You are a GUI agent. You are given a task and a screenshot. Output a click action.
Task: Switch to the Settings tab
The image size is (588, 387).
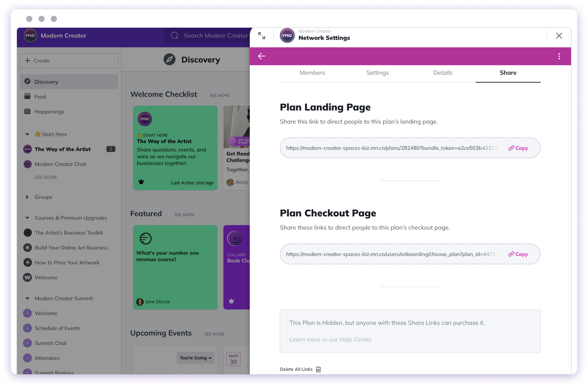click(x=378, y=73)
